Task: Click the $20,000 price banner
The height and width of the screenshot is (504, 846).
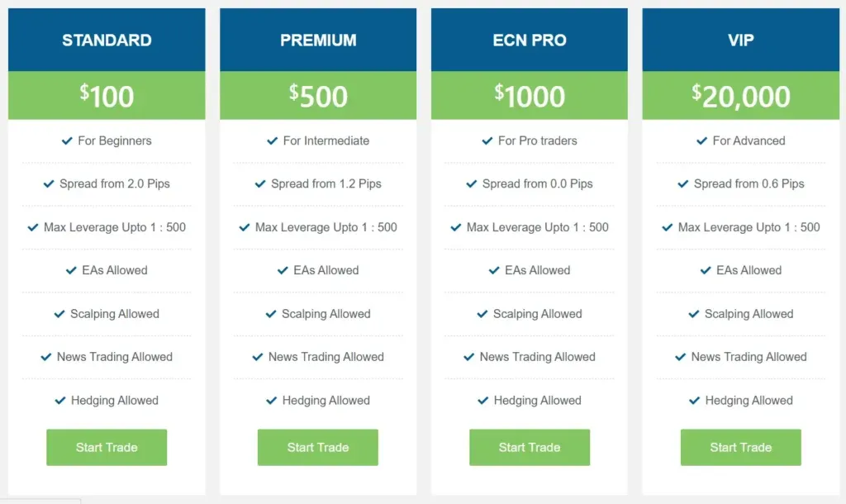Action: 741,96
